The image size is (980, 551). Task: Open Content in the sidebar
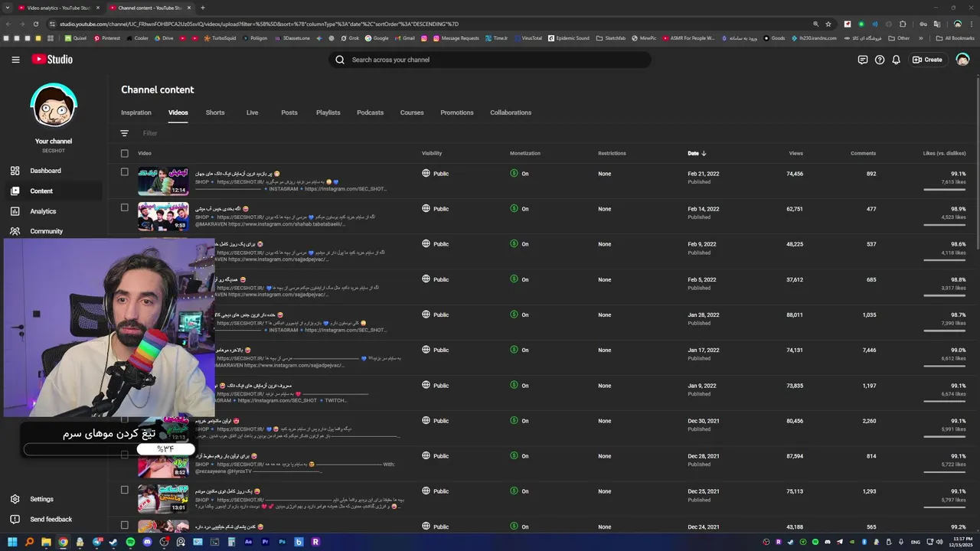coord(54,191)
